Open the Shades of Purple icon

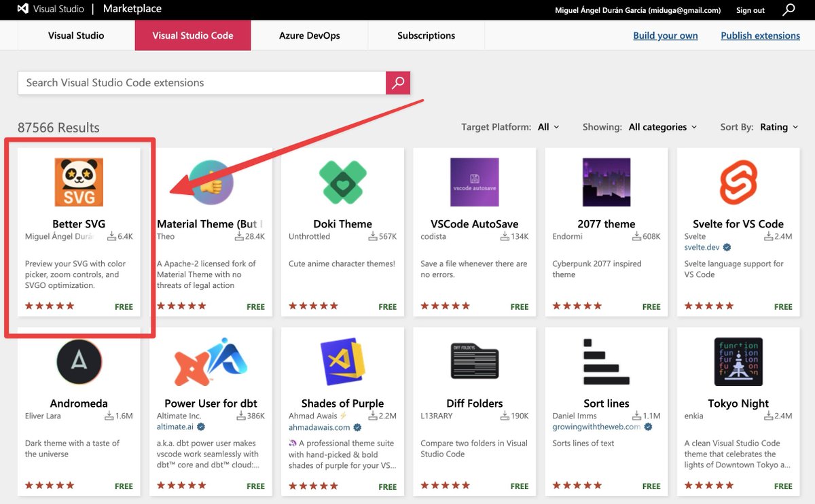click(343, 361)
